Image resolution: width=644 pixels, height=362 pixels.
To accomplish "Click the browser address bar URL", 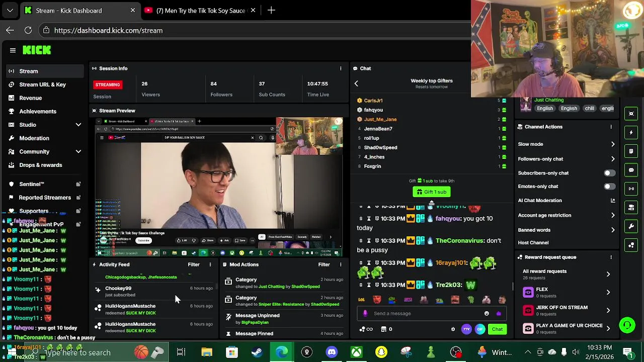I will [x=108, y=31].
